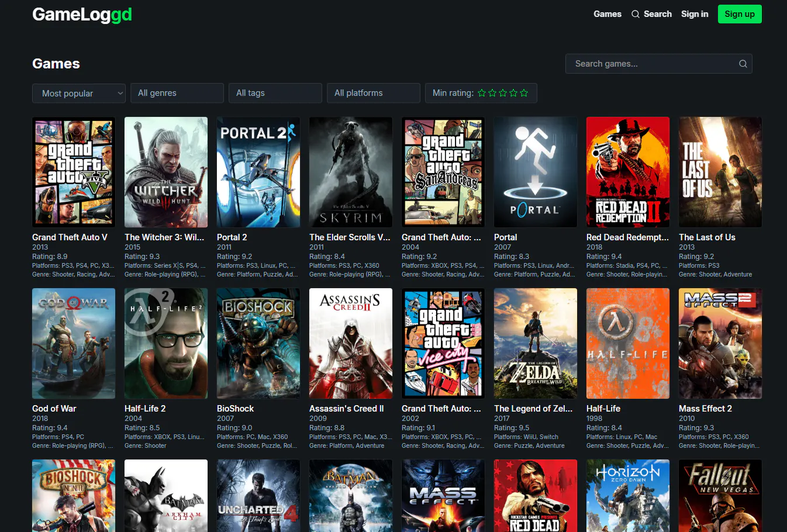Click the Half-Life 2 title link
The width and height of the screenshot is (787, 532).
tap(145, 409)
